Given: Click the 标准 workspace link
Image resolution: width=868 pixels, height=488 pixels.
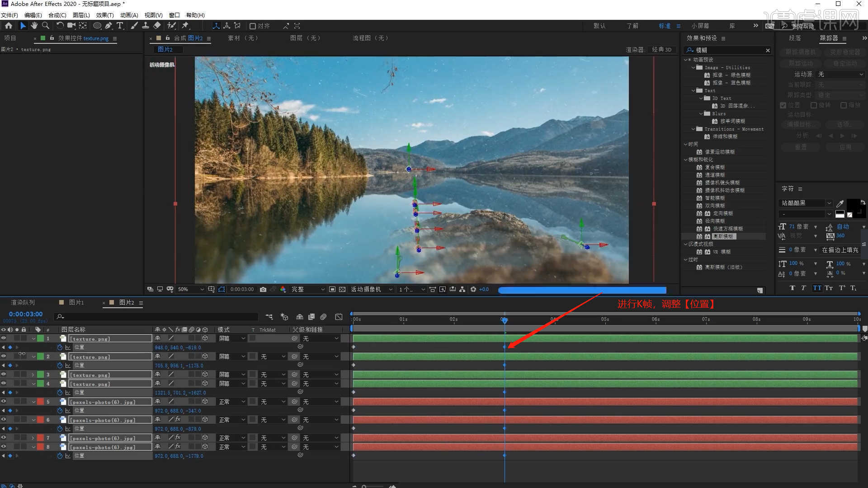Looking at the screenshot, I should coord(665,26).
